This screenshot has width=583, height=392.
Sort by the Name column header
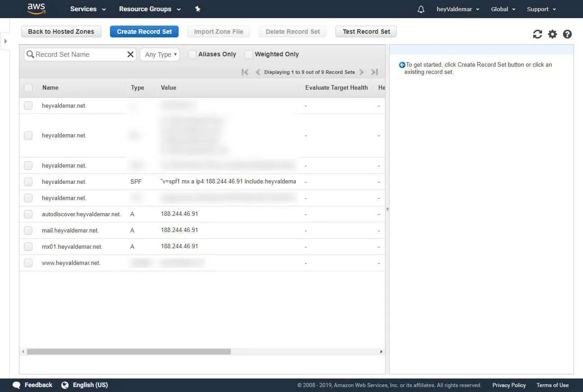click(x=50, y=88)
